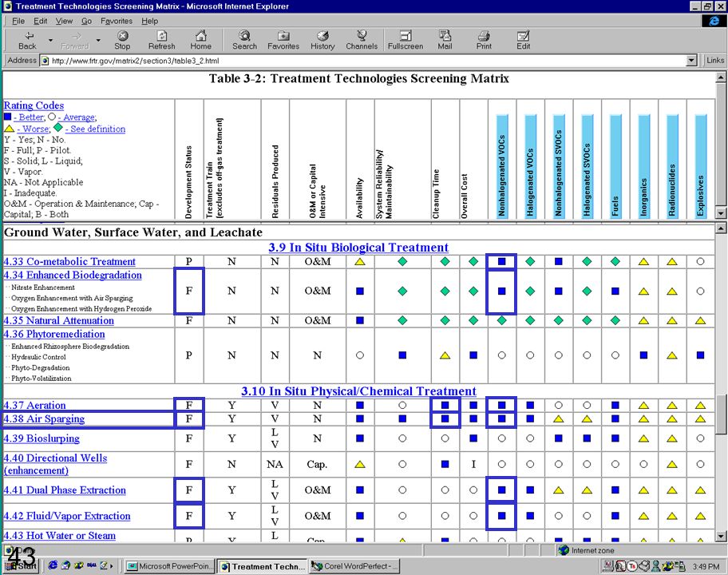Click the Nonhalogenated VOCs column header
The width and height of the screenshot is (728, 575).
(x=502, y=167)
